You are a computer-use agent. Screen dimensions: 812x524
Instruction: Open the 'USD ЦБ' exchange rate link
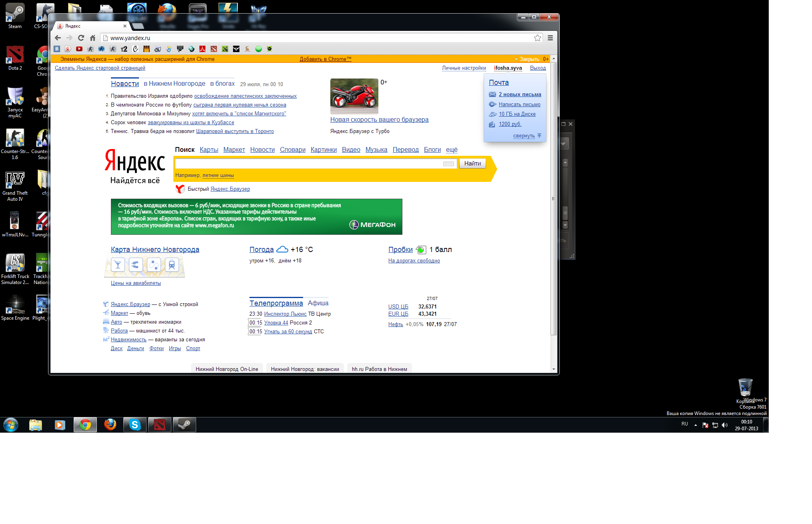(398, 306)
